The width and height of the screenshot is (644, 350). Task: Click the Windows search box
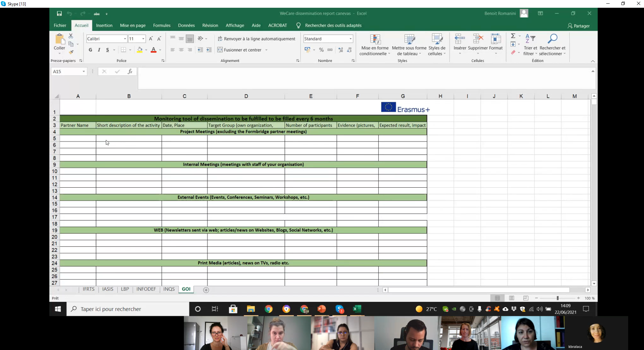click(x=128, y=309)
